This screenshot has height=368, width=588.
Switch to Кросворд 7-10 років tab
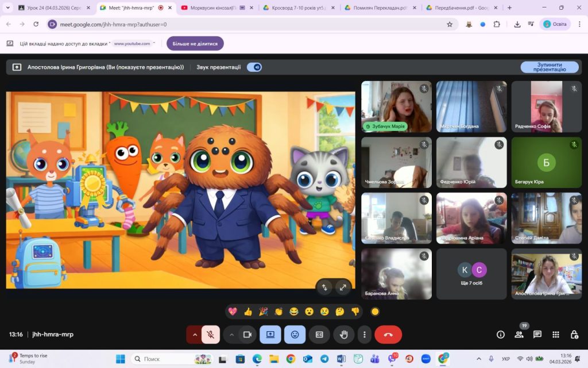click(x=299, y=7)
